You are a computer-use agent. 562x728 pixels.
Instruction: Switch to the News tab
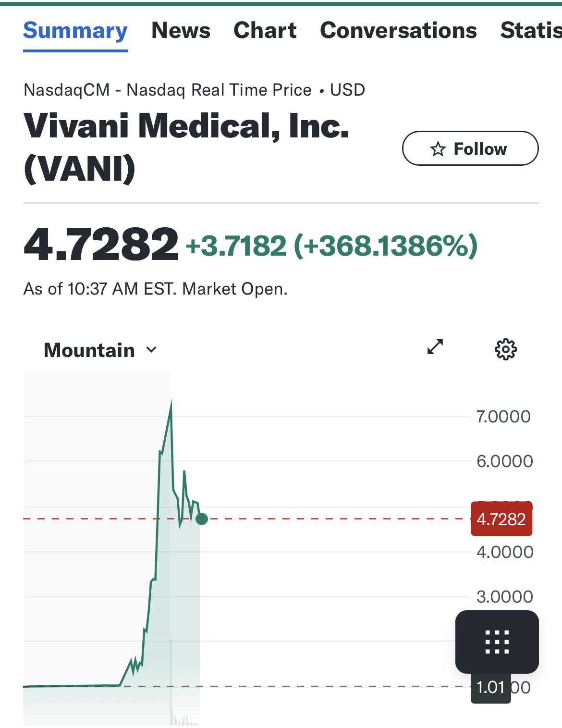(x=181, y=30)
